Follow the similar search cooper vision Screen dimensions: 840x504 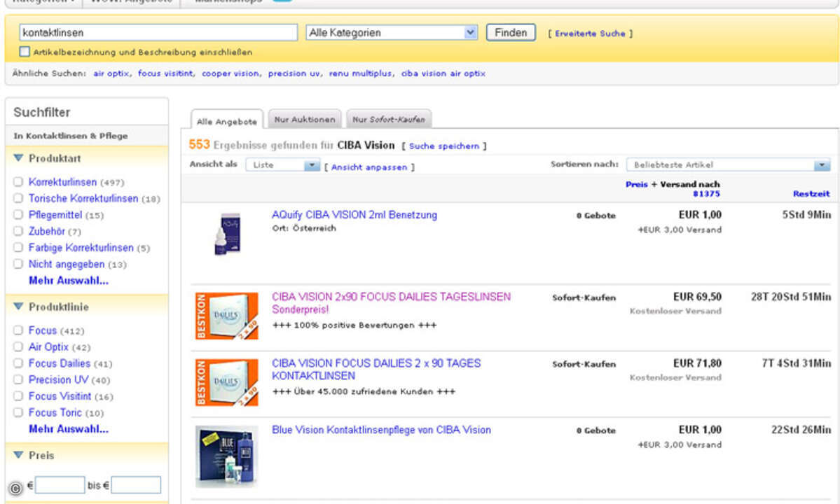230,73
